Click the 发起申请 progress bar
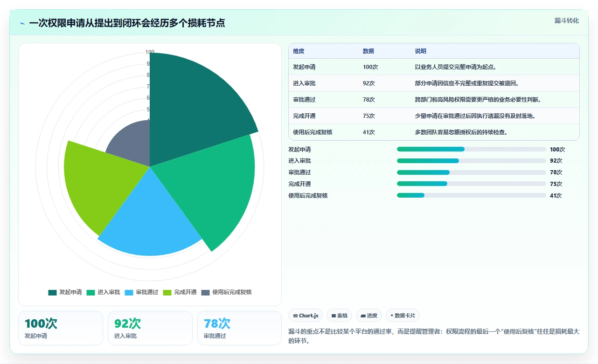 coord(471,149)
